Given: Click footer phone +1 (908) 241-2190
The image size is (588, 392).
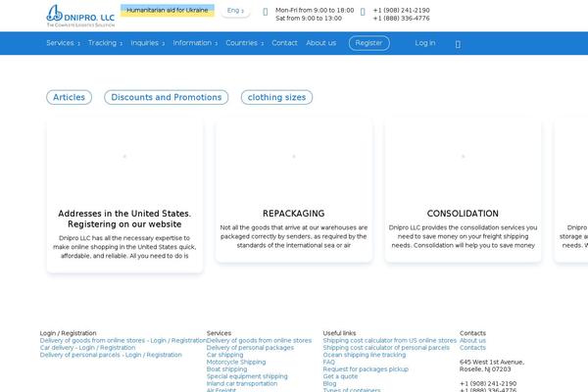Looking at the screenshot, I should (x=488, y=383).
